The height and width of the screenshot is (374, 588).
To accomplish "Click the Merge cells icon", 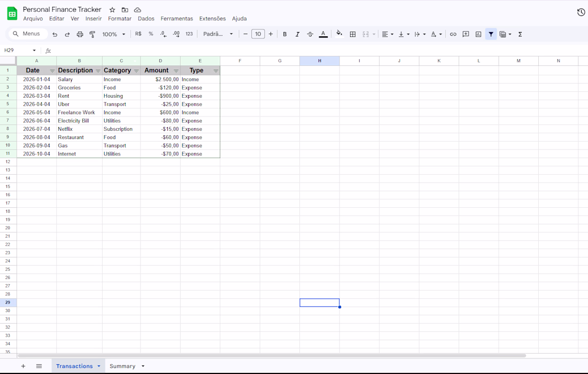I will (x=366, y=34).
